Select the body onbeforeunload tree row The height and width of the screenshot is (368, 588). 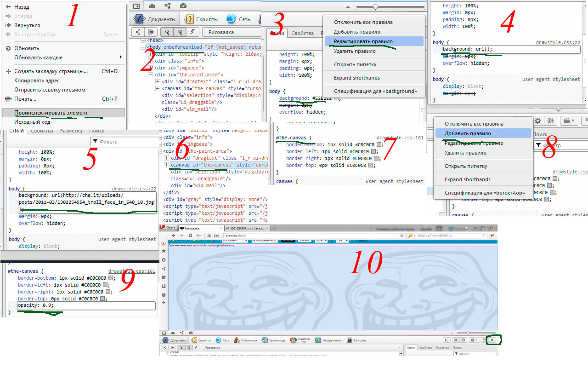pos(204,47)
